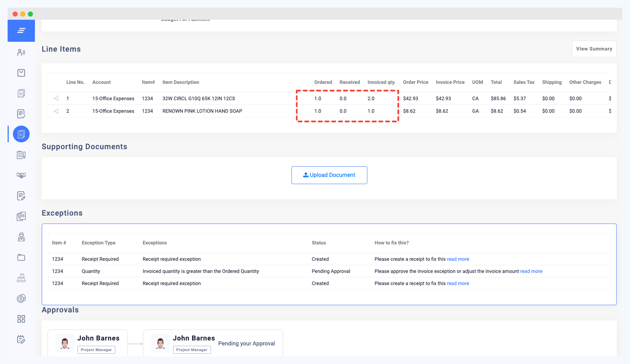Screen dimensions: 630x364
Task: Open the vendor handshake icon
Action: tap(21, 175)
